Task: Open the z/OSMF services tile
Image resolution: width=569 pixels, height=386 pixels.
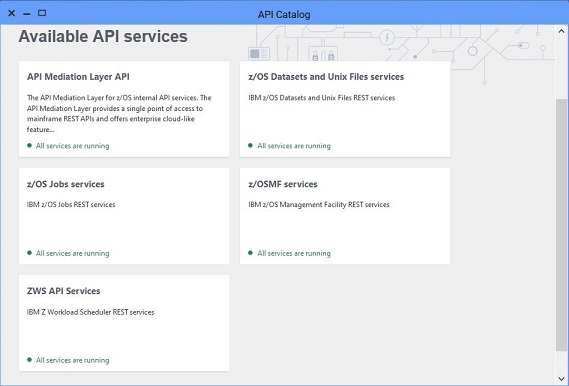Action: click(345, 216)
